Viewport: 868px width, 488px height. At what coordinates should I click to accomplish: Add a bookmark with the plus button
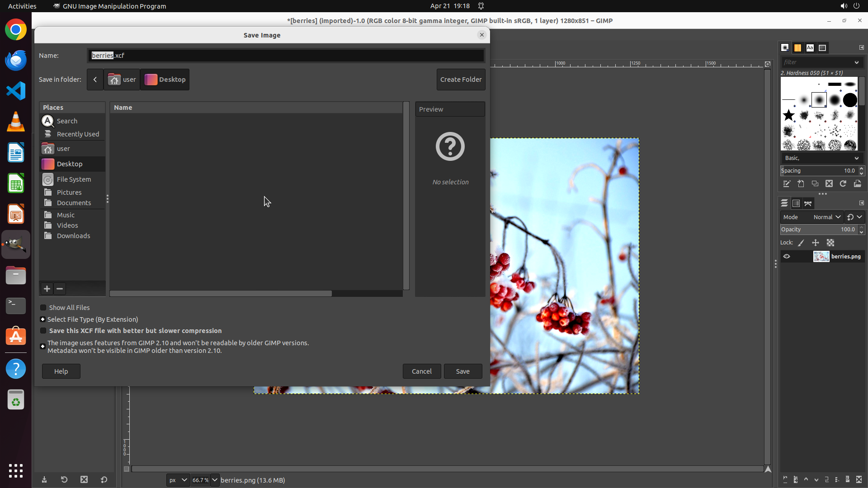coord(47,289)
